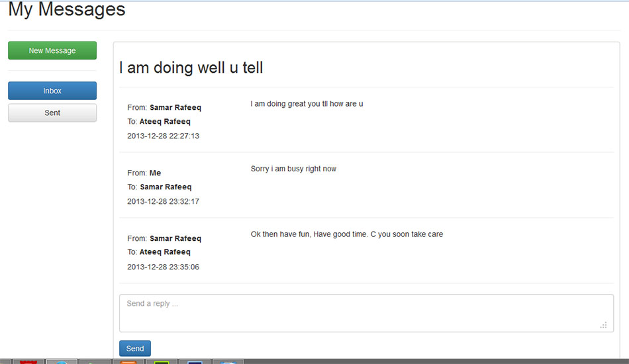Viewport: 629px width, 364px height.
Task: Click sender Samar Rafeeq in third message
Action: (175, 239)
